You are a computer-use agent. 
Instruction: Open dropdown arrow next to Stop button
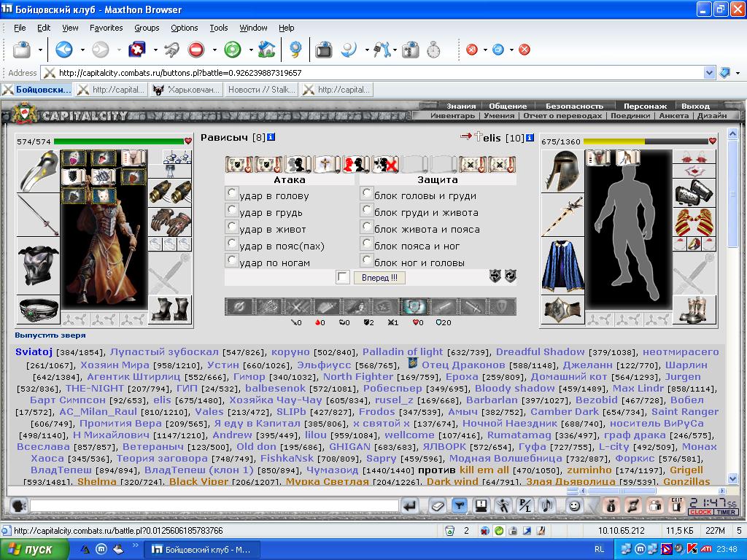click(x=214, y=50)
